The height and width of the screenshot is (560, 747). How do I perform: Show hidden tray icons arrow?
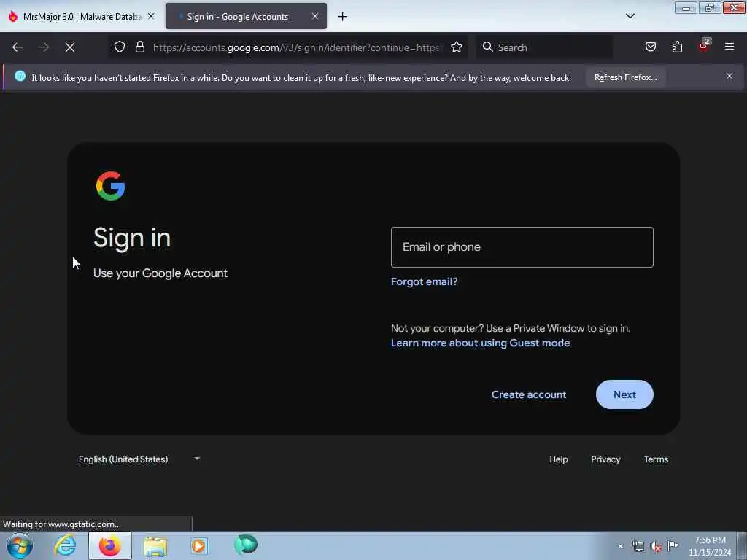620,546
